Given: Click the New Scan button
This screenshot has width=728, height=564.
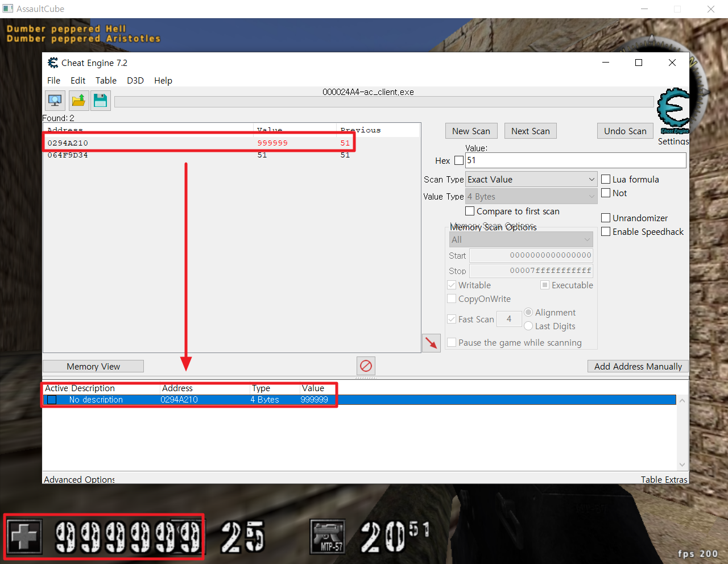Looking at the screenshot, I should pos(471,131).
